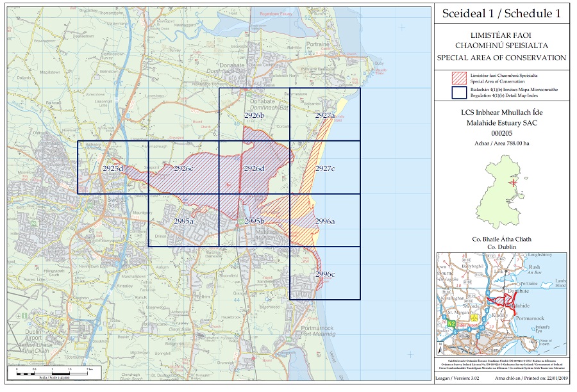577x392 pixels.
Task: Click 'Portmarnock' label on main map
Action: (317, 328)
